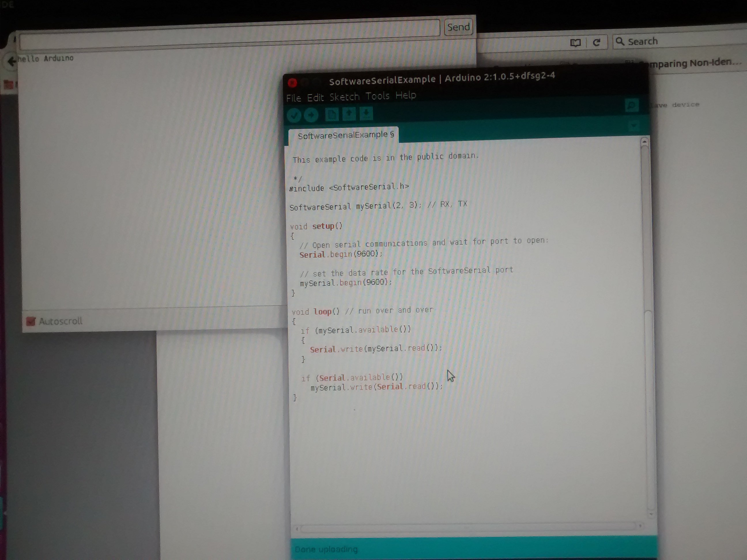
Task: Click the 'mySerial.begin(9600);' line
Action: click(x=346, y=283)
